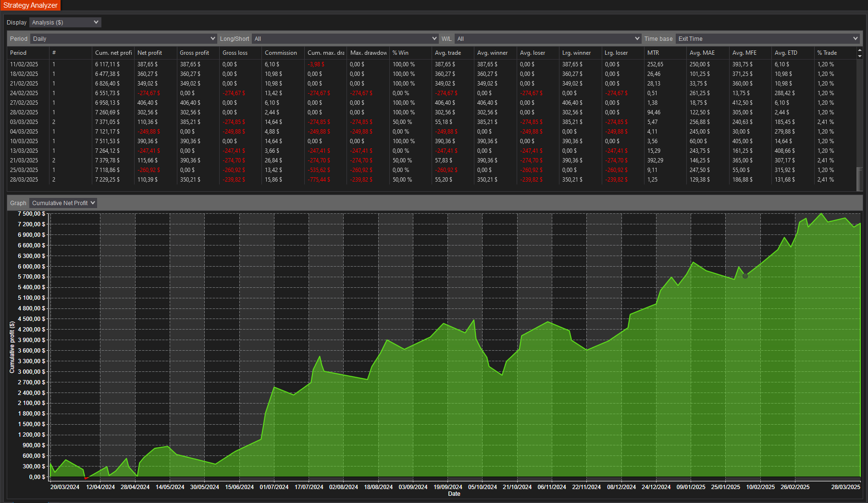Select the 10/03/2025 period row
Screen dimensions: 868x503
pyautogui.click(x=432, y=141)
